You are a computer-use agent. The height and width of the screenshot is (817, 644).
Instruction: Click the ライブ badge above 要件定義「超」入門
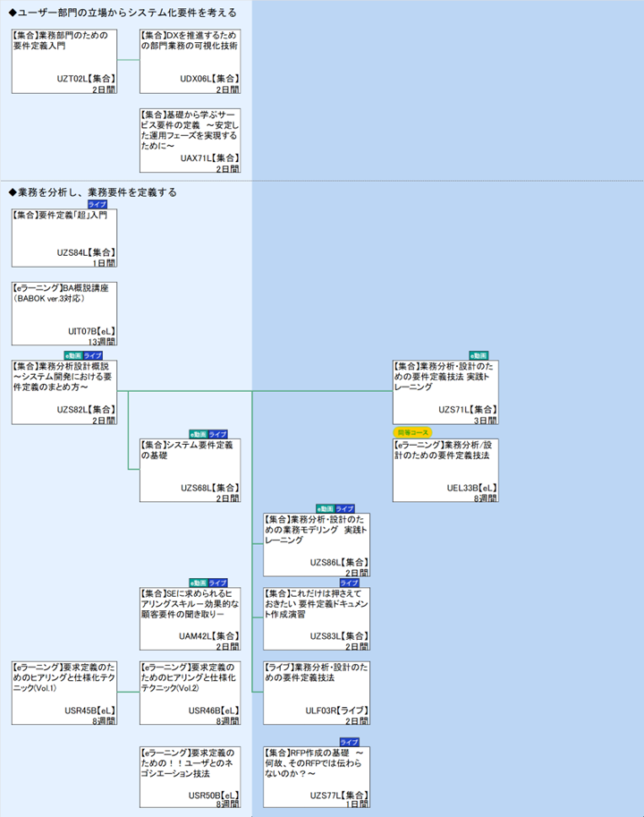pos(97,204)
